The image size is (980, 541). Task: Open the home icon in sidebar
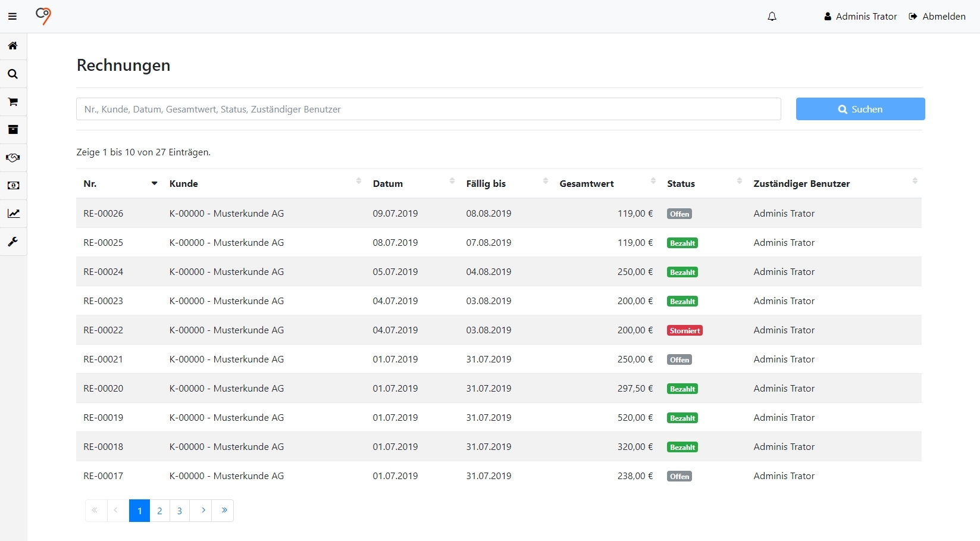point(12,46)
